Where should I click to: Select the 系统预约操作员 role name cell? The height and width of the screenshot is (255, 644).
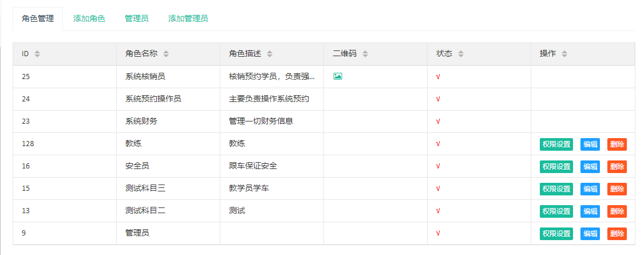(x=153, y=99)
